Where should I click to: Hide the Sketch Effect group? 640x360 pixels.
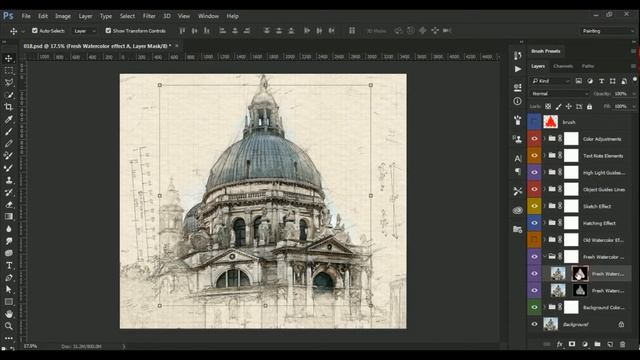tap(534, 206)
